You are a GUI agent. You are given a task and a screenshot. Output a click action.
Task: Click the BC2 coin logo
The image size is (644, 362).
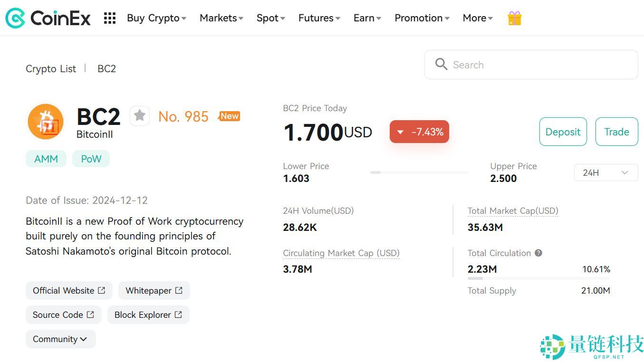point(46,122)
